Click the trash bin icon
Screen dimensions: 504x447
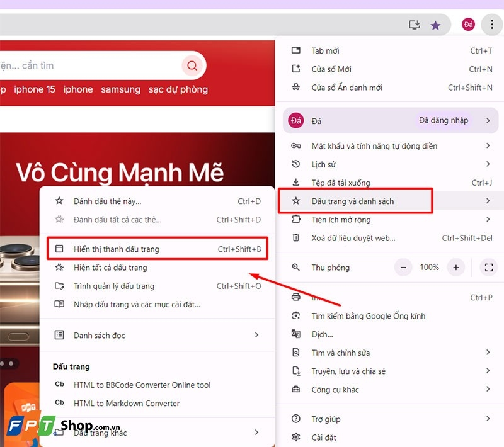(x=295, y=237)
